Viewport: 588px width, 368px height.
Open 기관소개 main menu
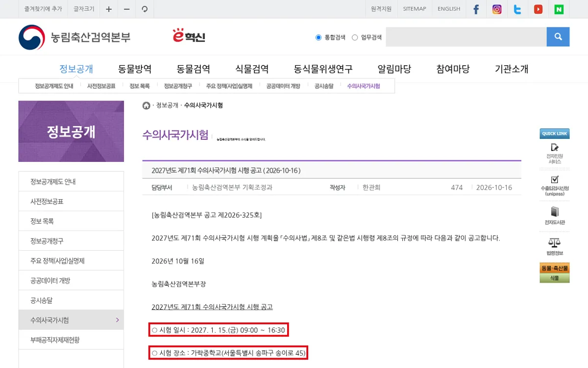click(512, 69)
